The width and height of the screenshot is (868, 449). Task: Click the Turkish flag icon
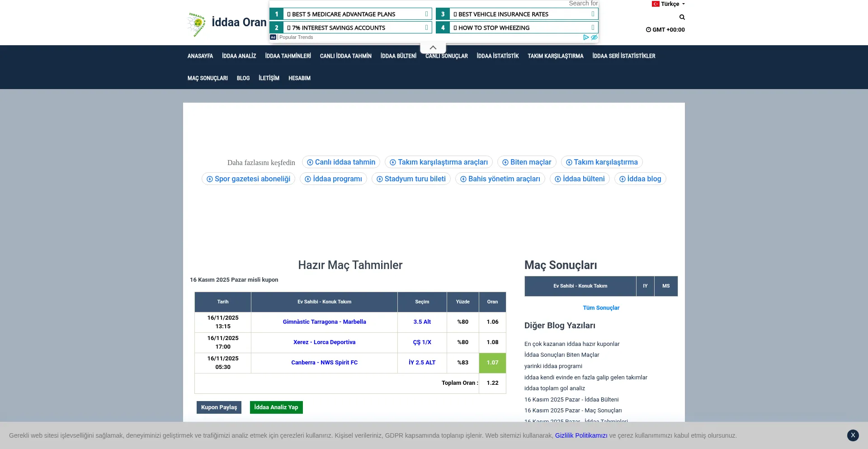pos(655,4)
